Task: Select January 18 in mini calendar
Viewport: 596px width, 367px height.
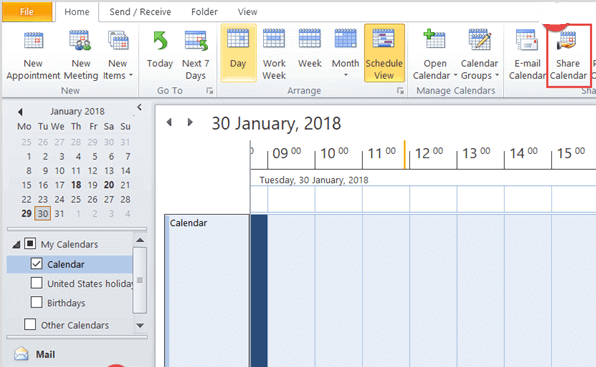Action: pos(76,185)
